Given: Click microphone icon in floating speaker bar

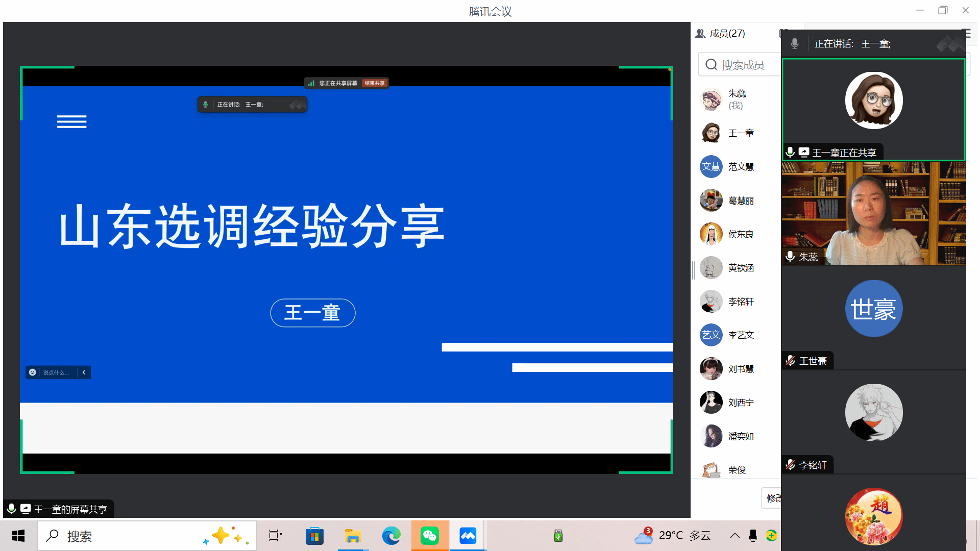Looking at the screenshot, I should (x=794, y=44).
